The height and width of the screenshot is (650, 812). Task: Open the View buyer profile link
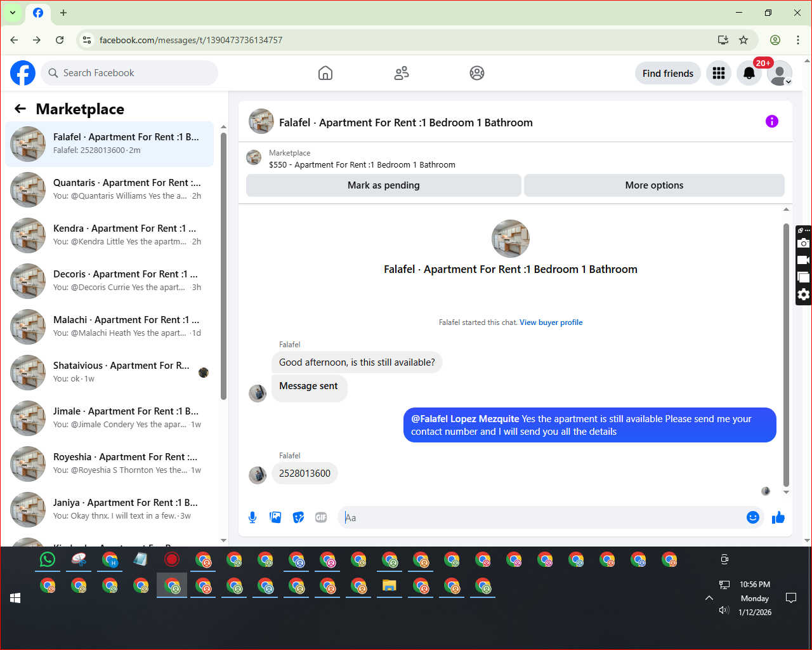coord(551,322)
